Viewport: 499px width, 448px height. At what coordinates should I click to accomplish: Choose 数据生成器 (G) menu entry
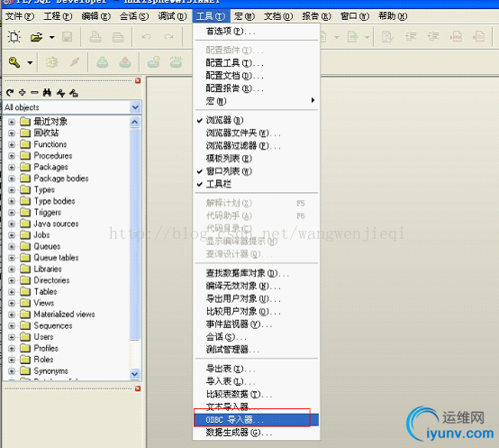(257, 433)
